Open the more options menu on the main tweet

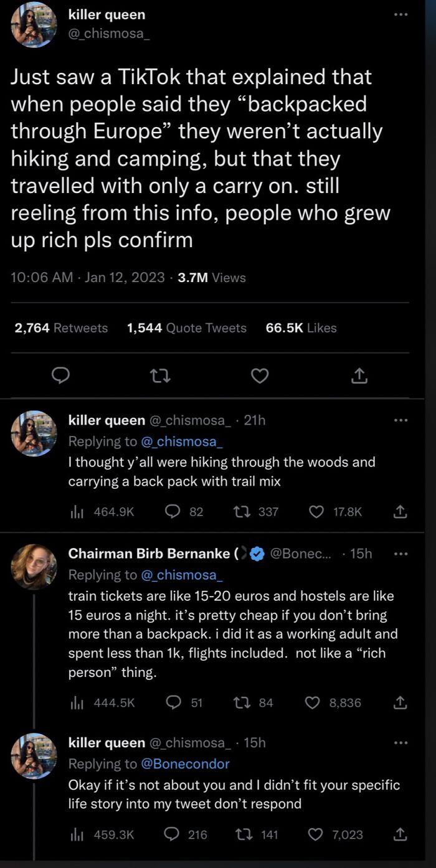pyautogui.click(x=401, y=14)
